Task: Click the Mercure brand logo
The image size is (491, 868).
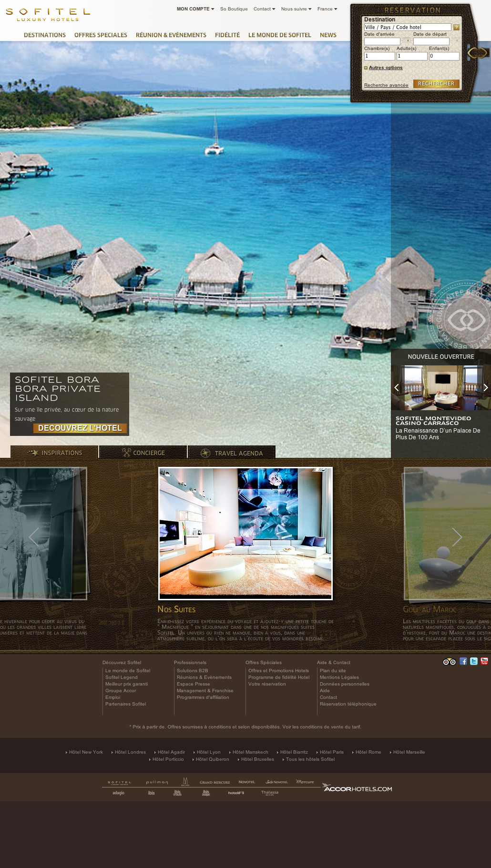Action: pos(305,782)
